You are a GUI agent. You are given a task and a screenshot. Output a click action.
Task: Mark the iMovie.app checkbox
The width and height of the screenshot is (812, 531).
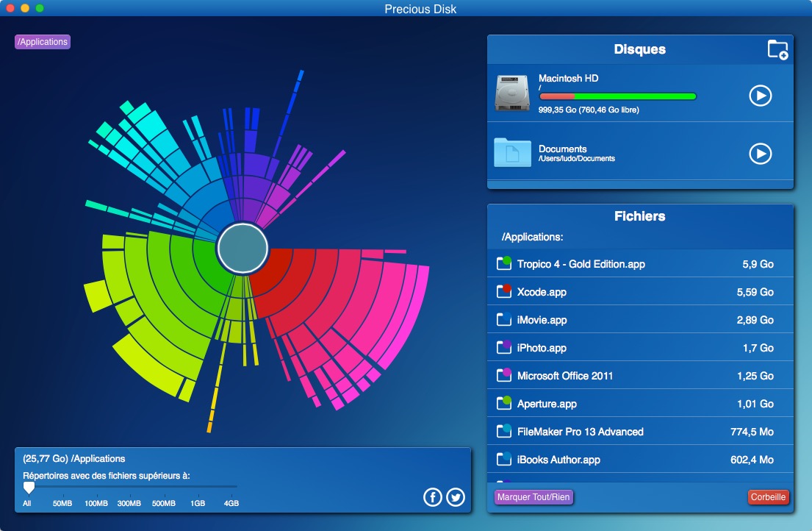[504, 319]
